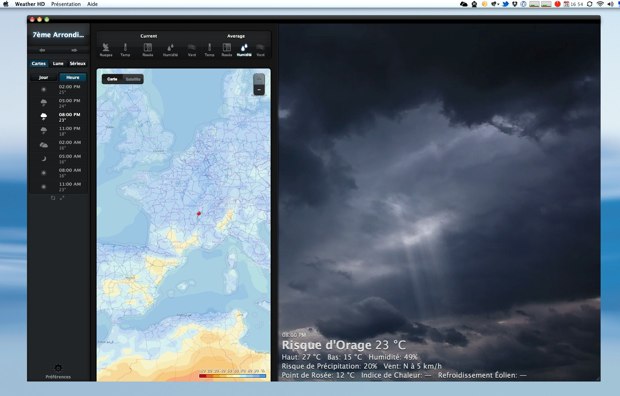
Task: Select the current Vent map layer
Action: click(x=192, y=50)
